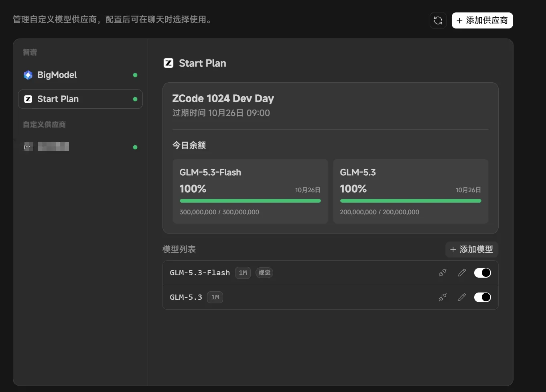The image size is (546, 392).
Task: Click the 10月26日 date in GLM-5.3 card
Action: point(468,190)
